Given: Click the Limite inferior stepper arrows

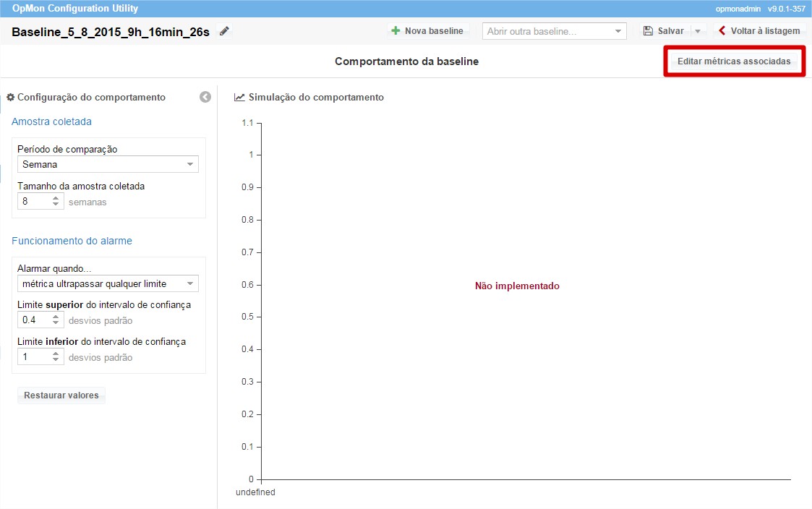Looking at the screenshot, I should (x=56, y=357).
